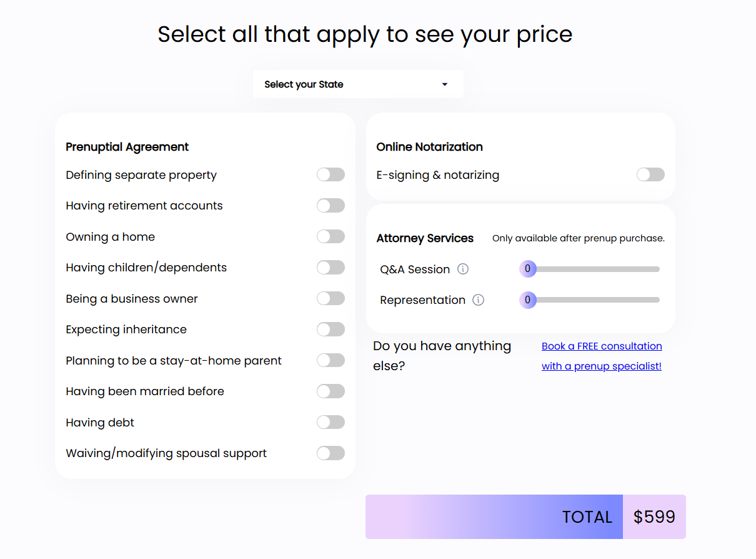Viewport: 756px width, 559px height.
Task: Switch on Owning a home option
Action: (331, 237)
